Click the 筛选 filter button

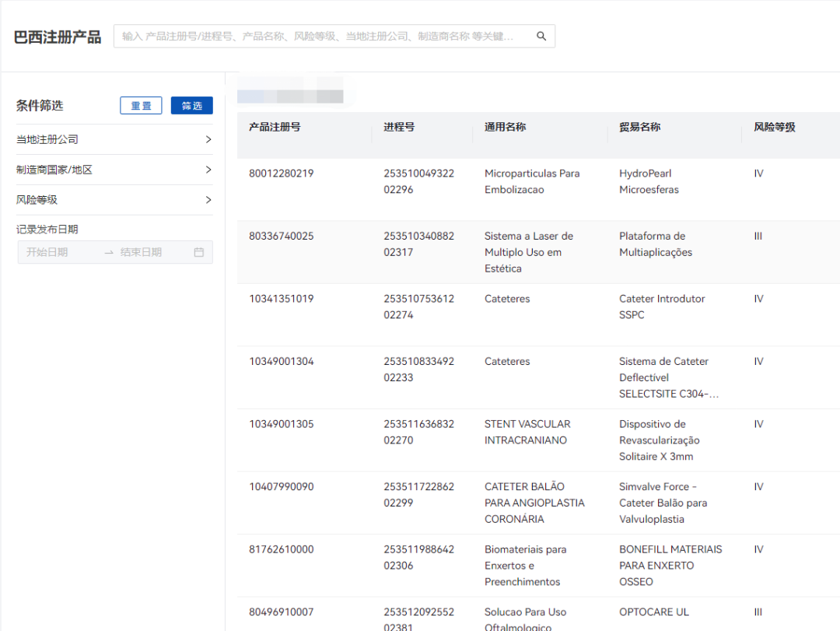click(x=192, y=106)
